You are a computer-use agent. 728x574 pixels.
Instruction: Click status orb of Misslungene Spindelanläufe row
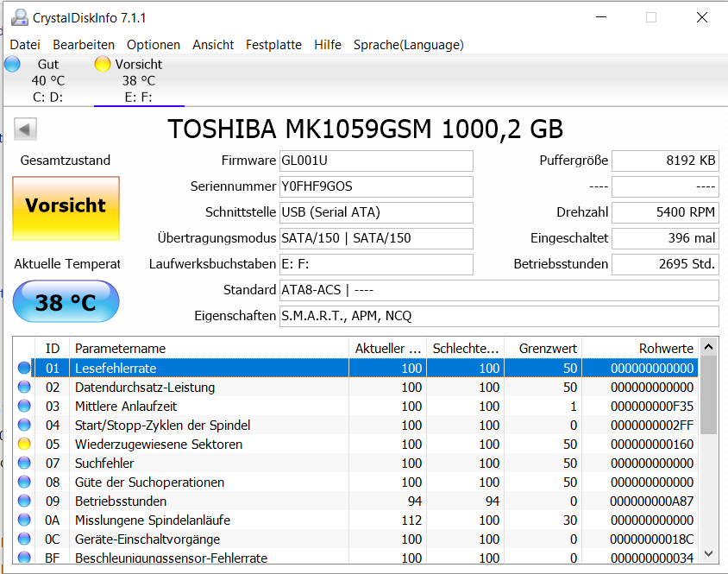(x=24, y=520)
